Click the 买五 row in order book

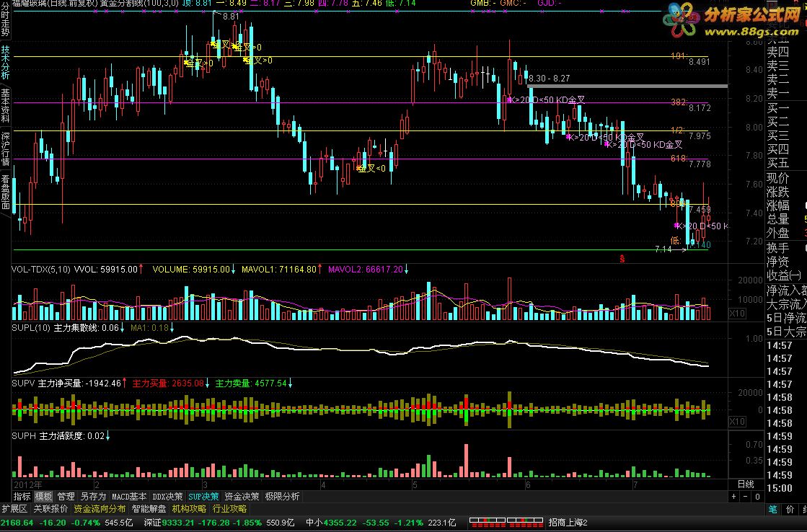[x=777, y=163]
